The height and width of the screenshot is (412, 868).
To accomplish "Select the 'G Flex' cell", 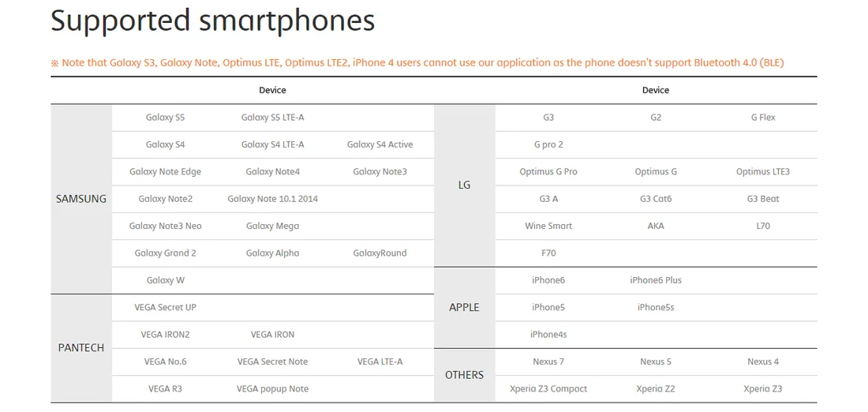I will pos(763,118).
